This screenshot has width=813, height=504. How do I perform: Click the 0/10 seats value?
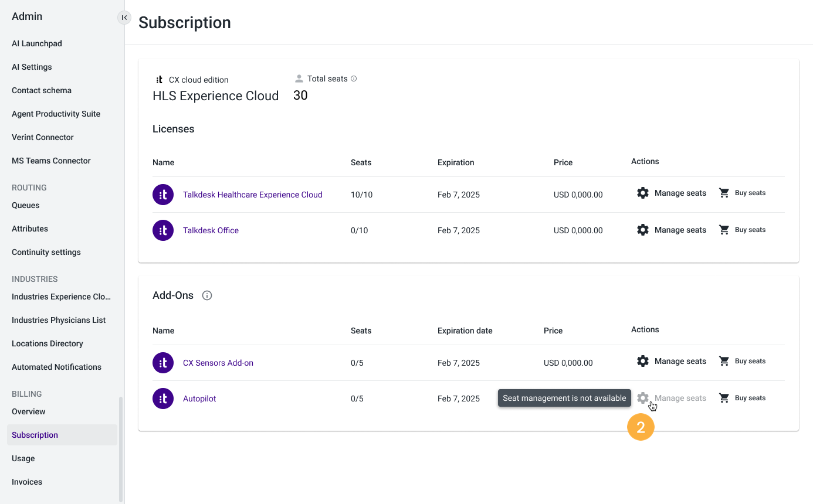[x=359, y=230]
